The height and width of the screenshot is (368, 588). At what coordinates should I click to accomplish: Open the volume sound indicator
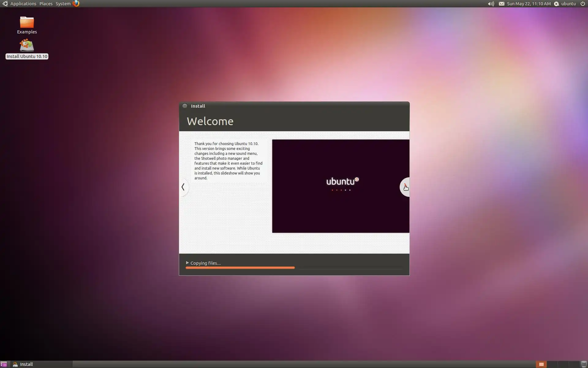coord(491,4)
